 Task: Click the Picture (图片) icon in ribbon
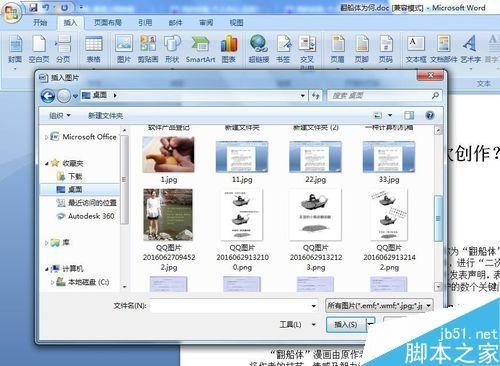(124, 49)
